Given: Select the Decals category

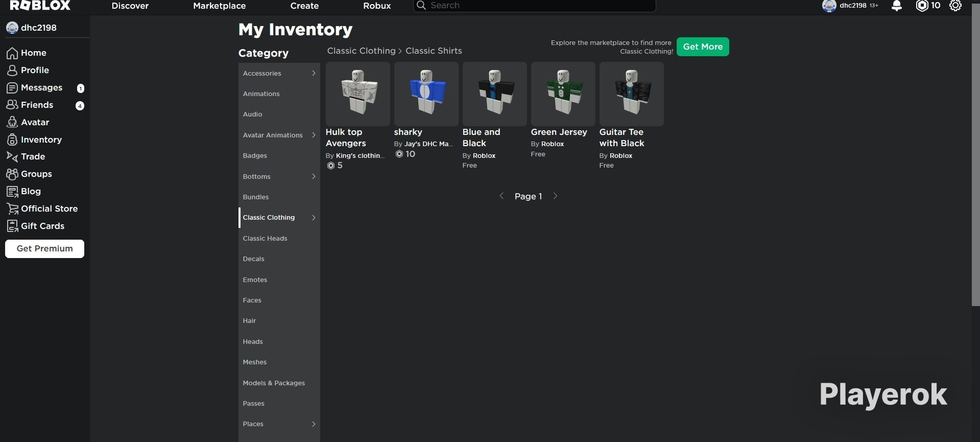Looking at the screenshot, I should (279, 259).
